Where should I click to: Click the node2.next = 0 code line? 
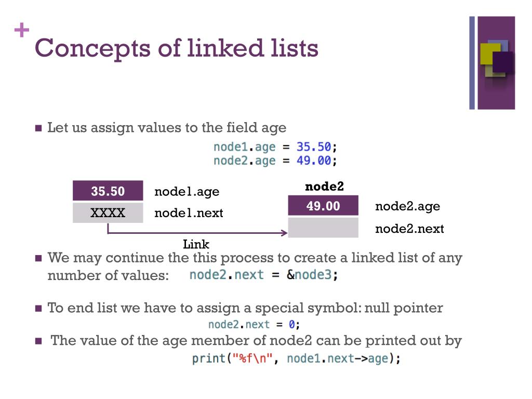(254, 324)
